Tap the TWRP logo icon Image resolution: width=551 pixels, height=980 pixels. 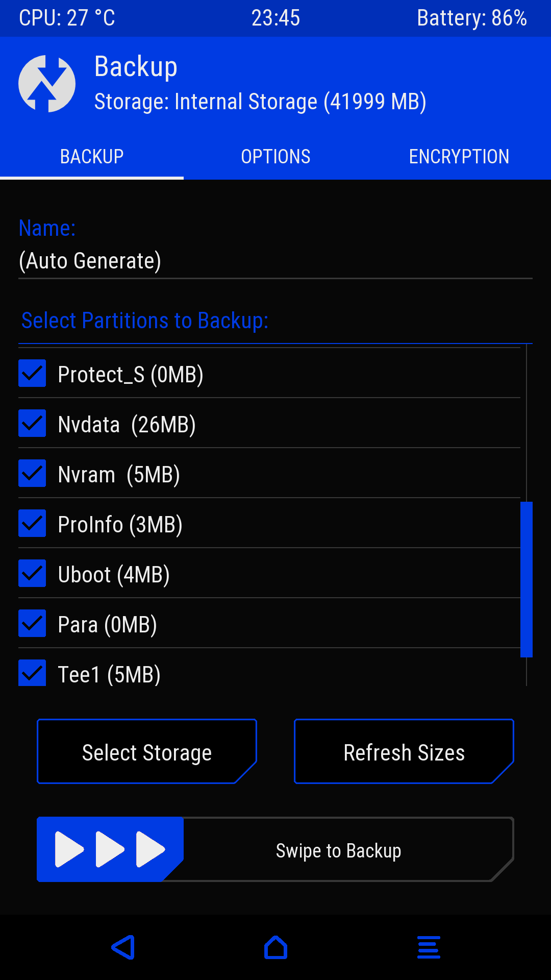tap(47, 84)
